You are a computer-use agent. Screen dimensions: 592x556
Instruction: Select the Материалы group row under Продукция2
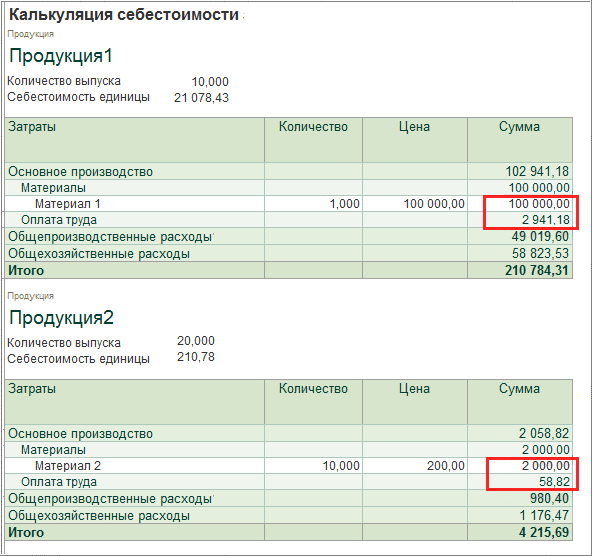tap(289, 450)
